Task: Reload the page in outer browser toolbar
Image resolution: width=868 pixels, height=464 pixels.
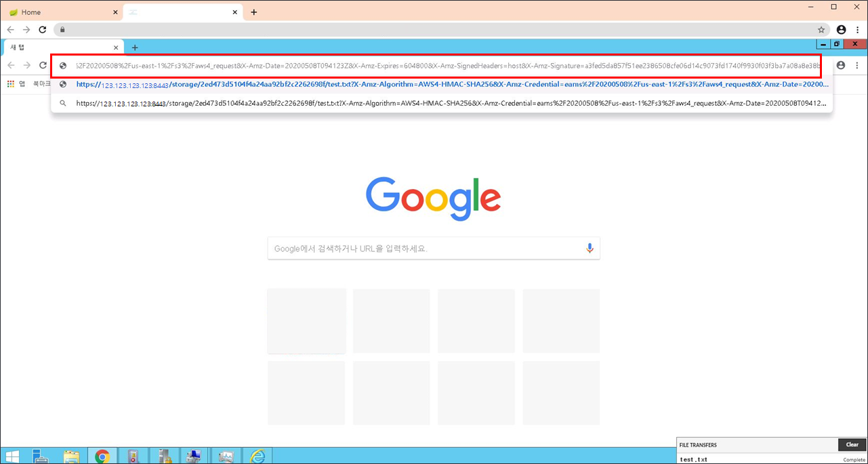Action: [43, 30]
